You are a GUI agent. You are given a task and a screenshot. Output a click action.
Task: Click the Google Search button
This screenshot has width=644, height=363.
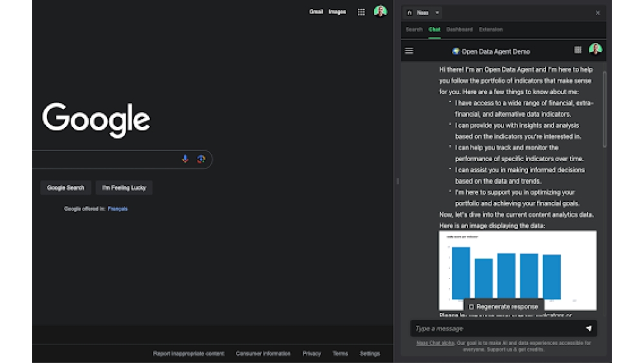click(x=66, y=188)
